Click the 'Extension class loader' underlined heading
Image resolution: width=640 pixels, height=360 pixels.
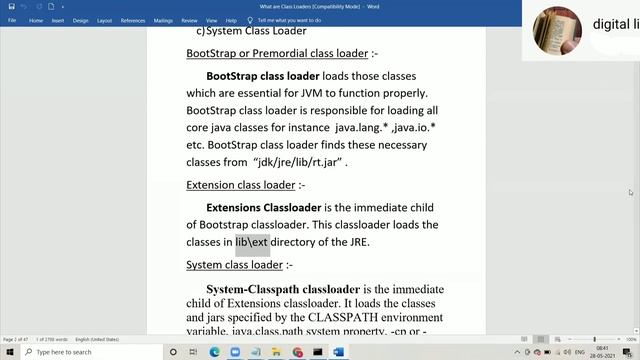(240, 185)
